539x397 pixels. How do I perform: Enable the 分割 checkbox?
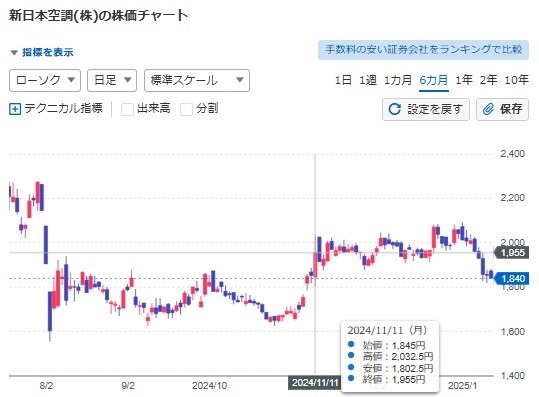(x=186, y=109)
